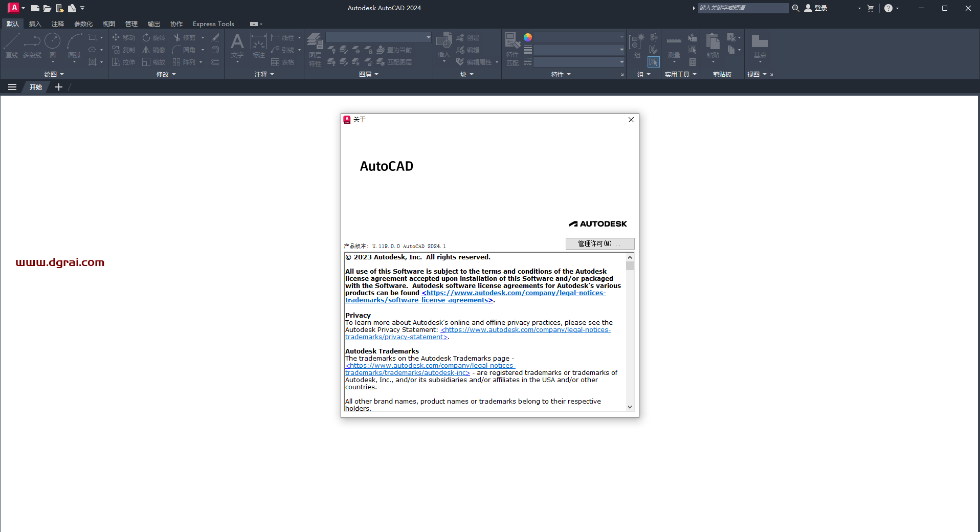Select the Array (阵列) tool

184,62
